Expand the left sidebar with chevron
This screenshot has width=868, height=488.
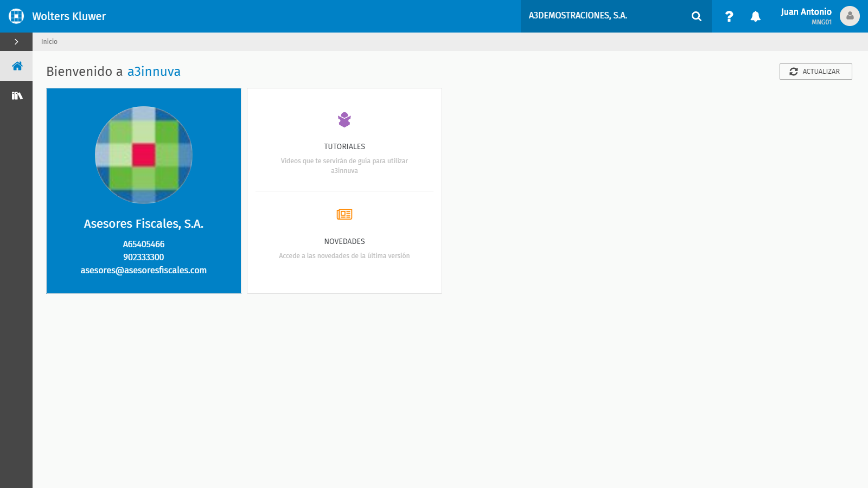[16, 42]
